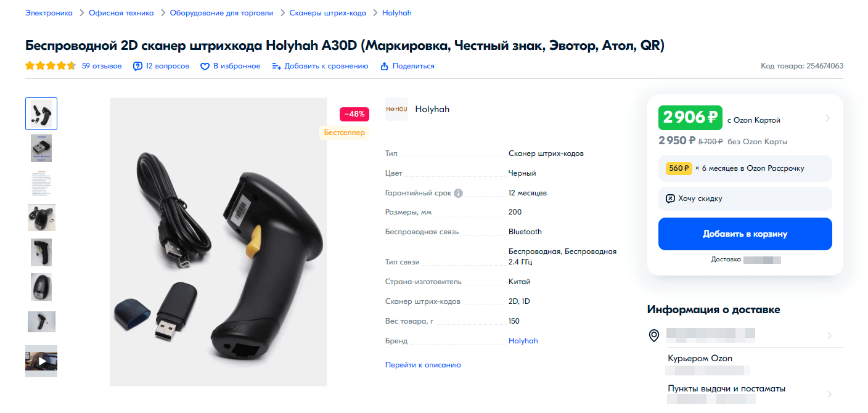The height and width of the screenshot is (413, 868).
Task: Go to Сканеры штрих-кода breadcrumb
Action: point(328,13)
